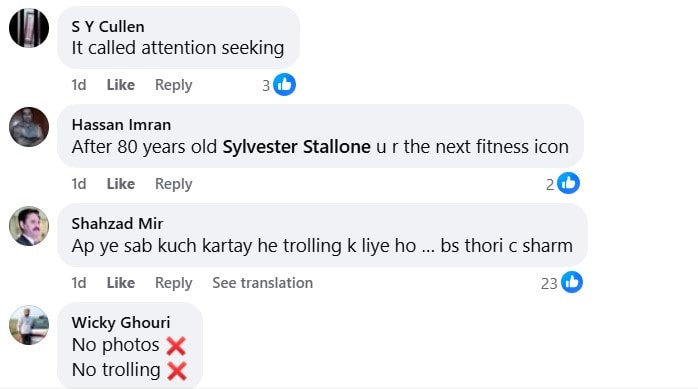Open the tagged Sylvester Stallone link
Viewport: 698px width, 389px height.
[296, 147]
